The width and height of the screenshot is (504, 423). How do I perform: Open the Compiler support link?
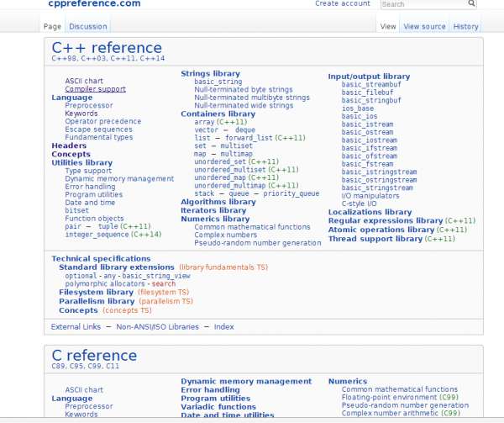click(x=95, y=89)
